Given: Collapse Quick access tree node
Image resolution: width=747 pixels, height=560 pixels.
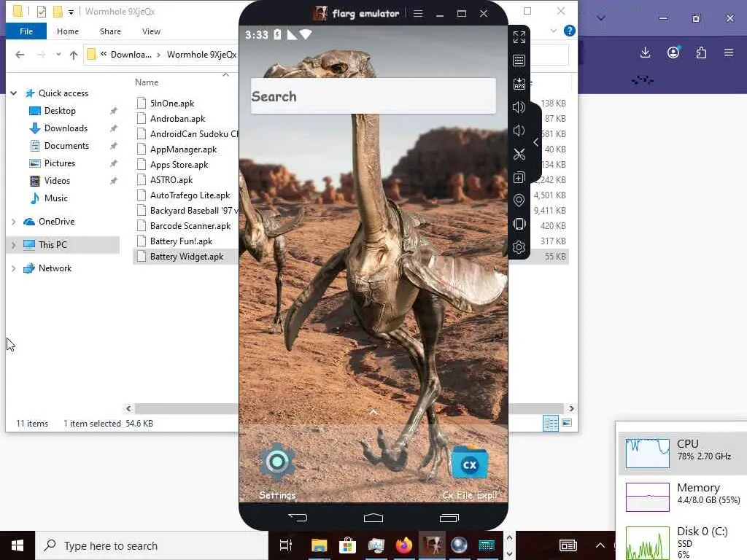Looking at the screenshot, I should pos(14,93).
